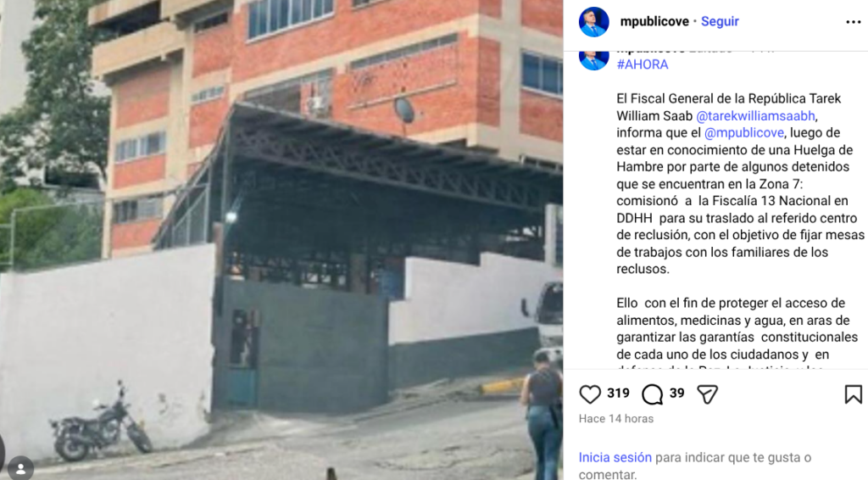
Task: Open the #AHORA hashtag
Action: click(x=643, y=64)
